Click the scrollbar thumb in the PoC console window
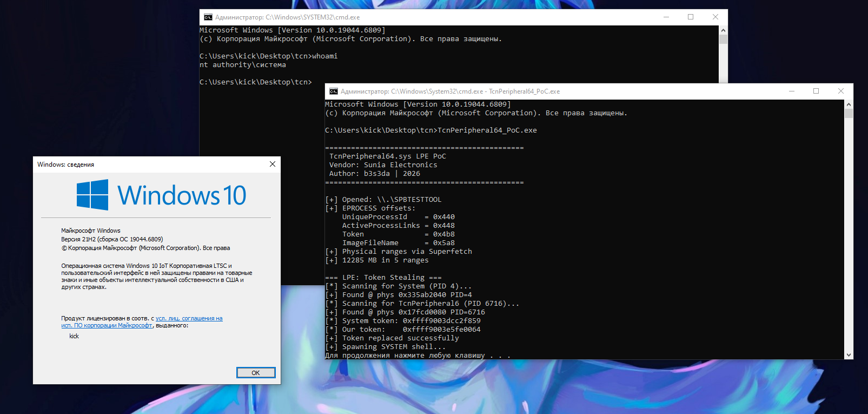This screenshot has width=868, height=414. pos(849,114)
